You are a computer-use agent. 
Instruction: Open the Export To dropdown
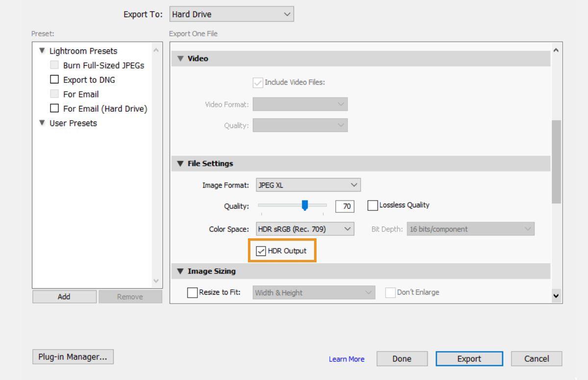[231, 14]
